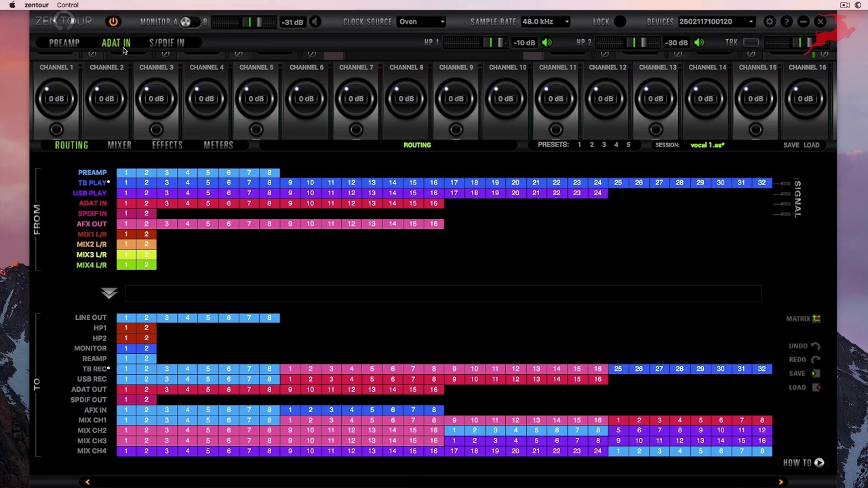Select TB PLAY source cell 32
This screenshot has width=868, height=488.
762,183
